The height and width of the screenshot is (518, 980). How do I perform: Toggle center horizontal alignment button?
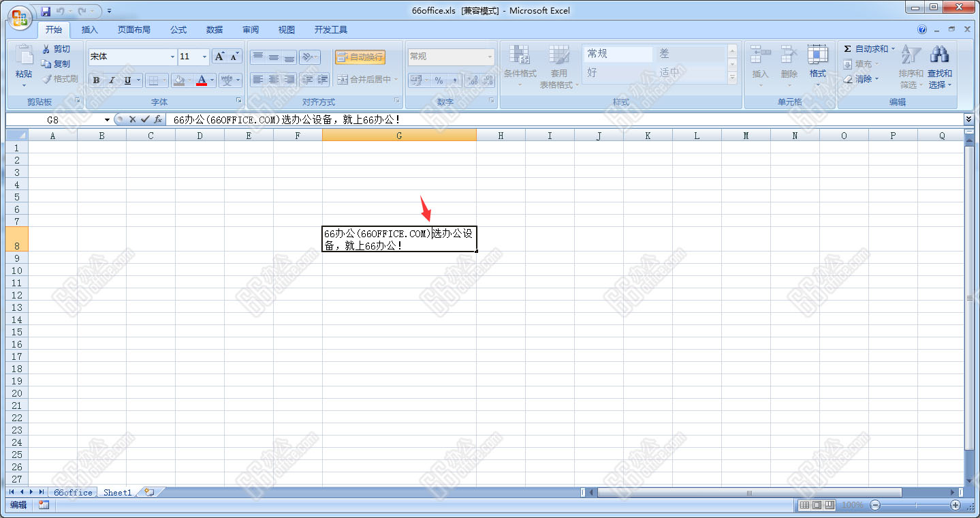tap(274, 80)
